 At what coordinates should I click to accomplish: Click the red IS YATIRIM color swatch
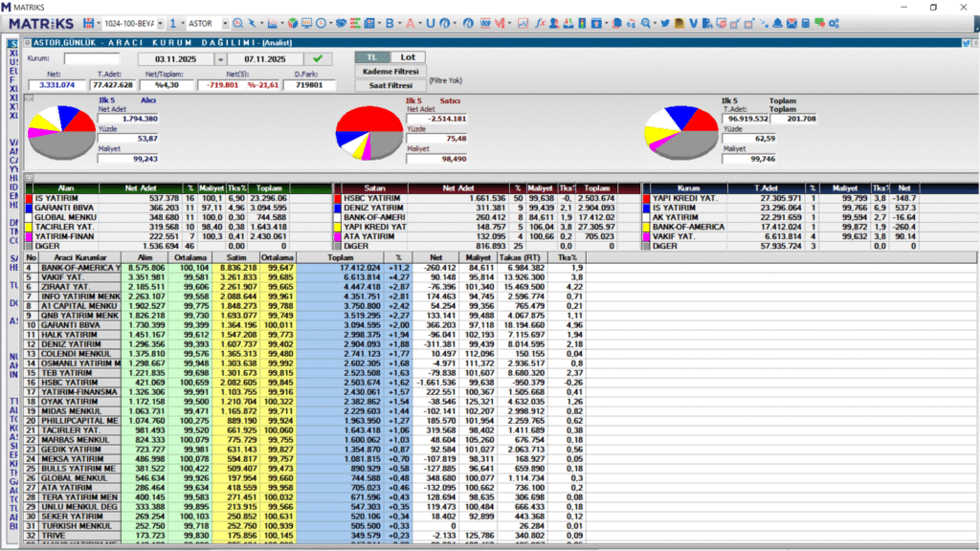pos(28,199)
